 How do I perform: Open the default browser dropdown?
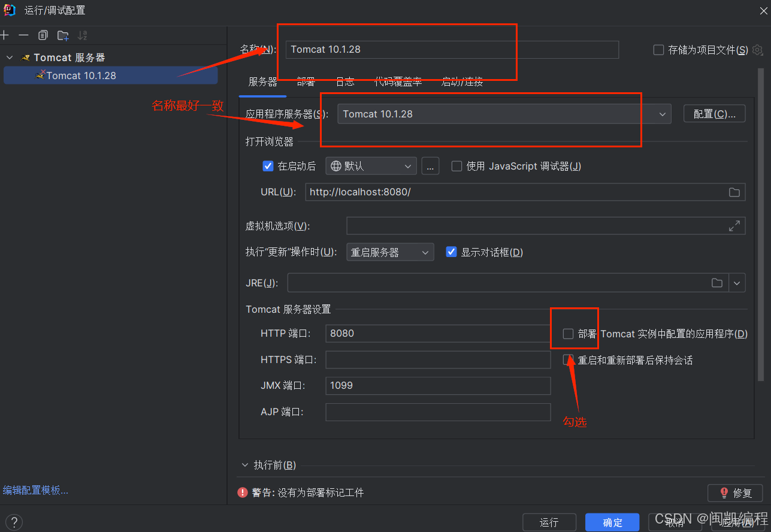[371, 166]
